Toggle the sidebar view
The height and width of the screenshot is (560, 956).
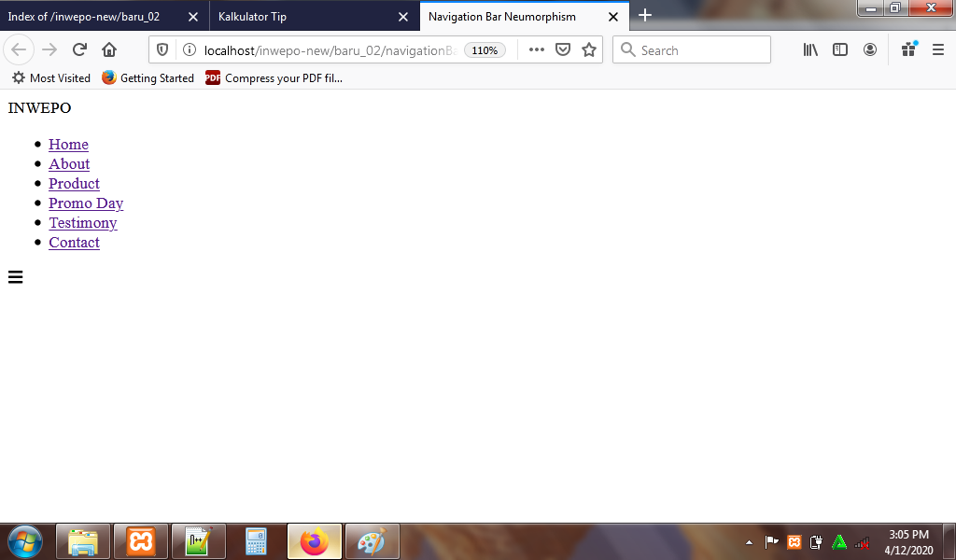click(840, 50)
